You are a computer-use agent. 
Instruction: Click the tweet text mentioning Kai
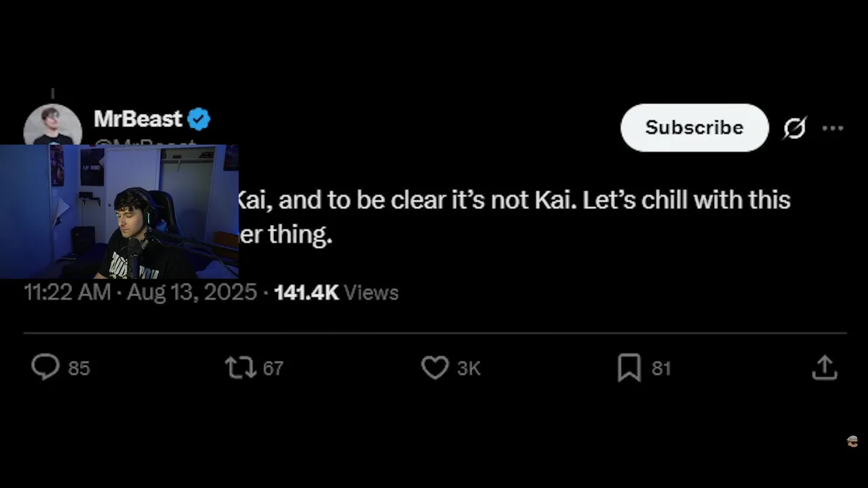[x=514, y=217]
